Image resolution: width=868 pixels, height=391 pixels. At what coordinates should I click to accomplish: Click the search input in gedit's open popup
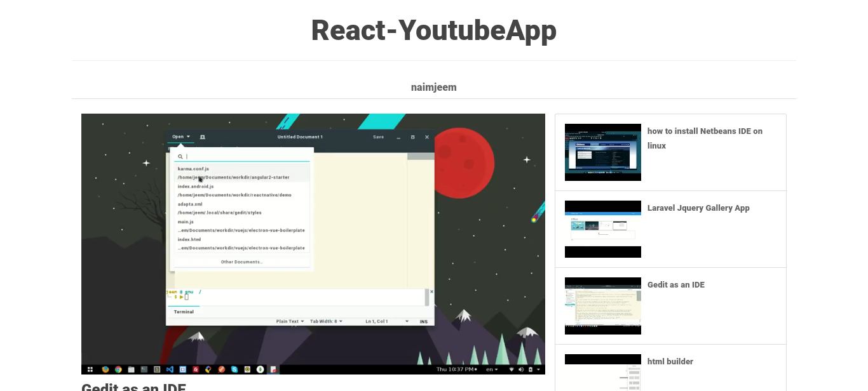pyautogui.click(x=242, y=156)
